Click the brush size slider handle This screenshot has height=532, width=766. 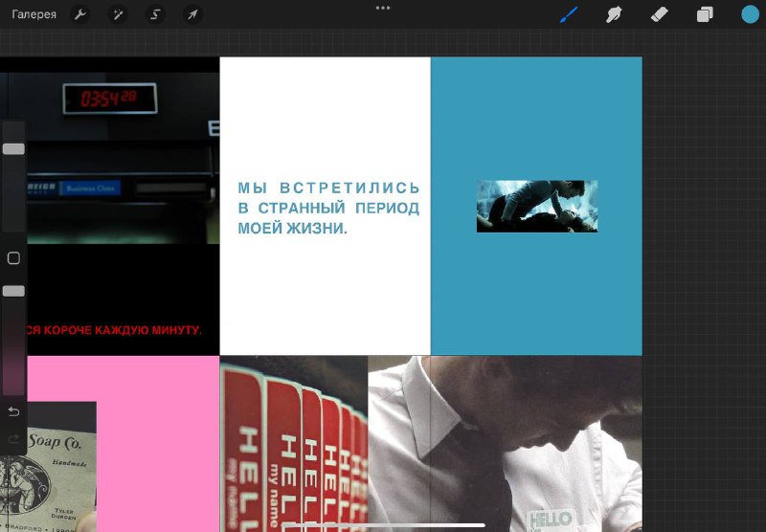(13, 149)
